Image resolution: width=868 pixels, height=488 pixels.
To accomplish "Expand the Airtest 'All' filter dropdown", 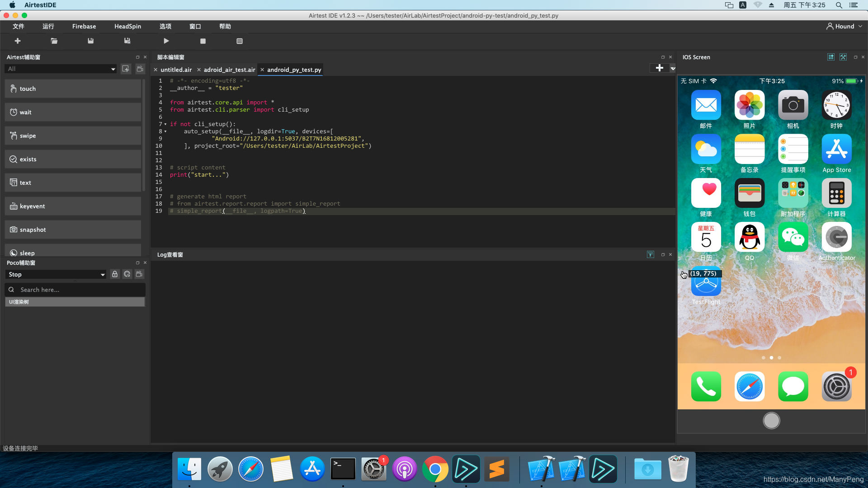I will (x=61, y=69).
